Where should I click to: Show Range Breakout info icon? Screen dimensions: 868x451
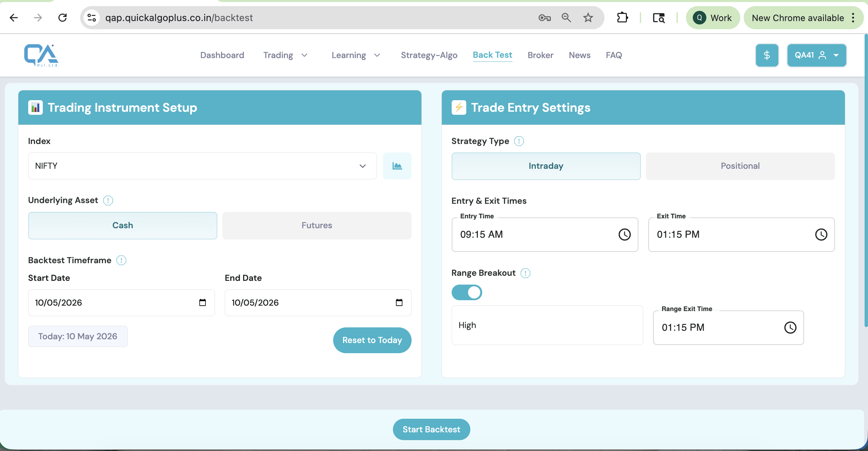point(525,273)
